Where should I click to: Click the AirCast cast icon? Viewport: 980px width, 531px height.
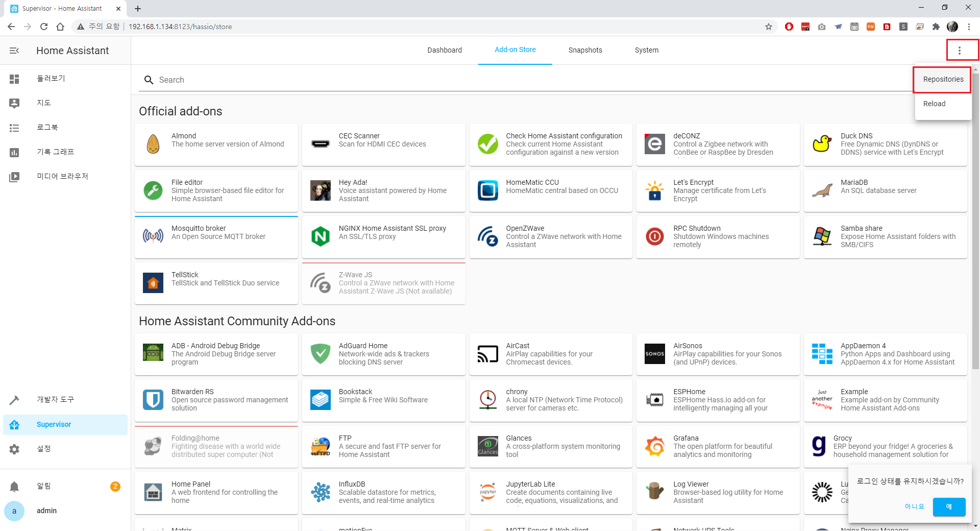click(x=488, y=354)
